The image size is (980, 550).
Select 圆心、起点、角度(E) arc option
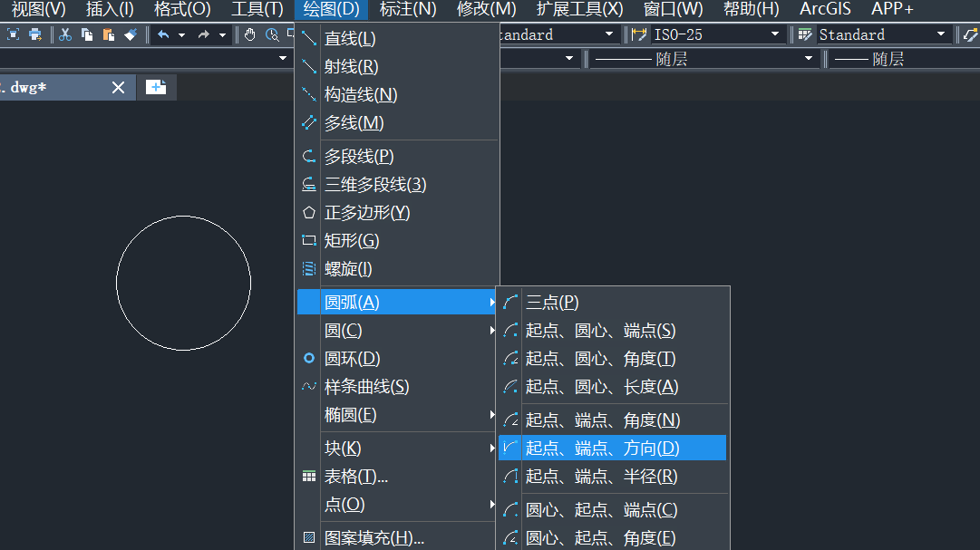click(613, 537)
